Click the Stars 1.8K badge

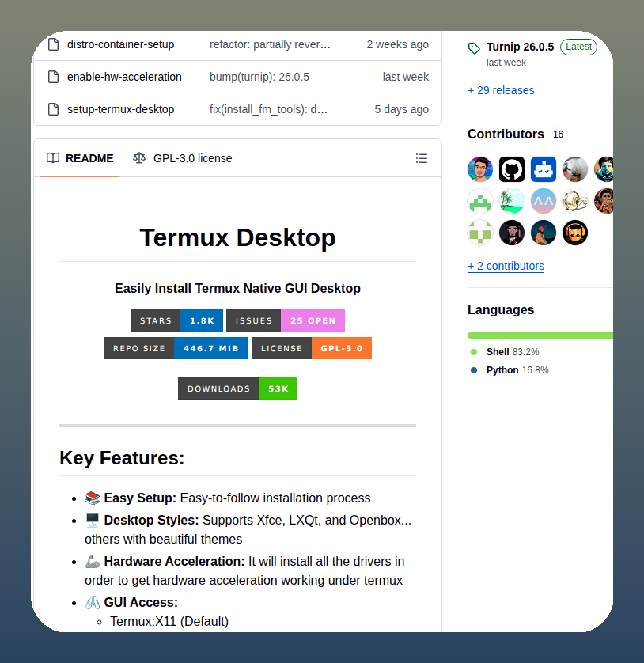(x=176, y=320)
